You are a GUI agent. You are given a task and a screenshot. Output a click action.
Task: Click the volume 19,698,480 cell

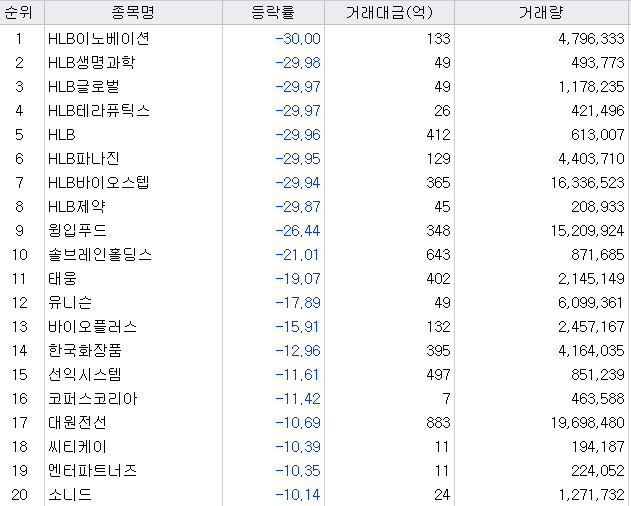pos(588,423)
